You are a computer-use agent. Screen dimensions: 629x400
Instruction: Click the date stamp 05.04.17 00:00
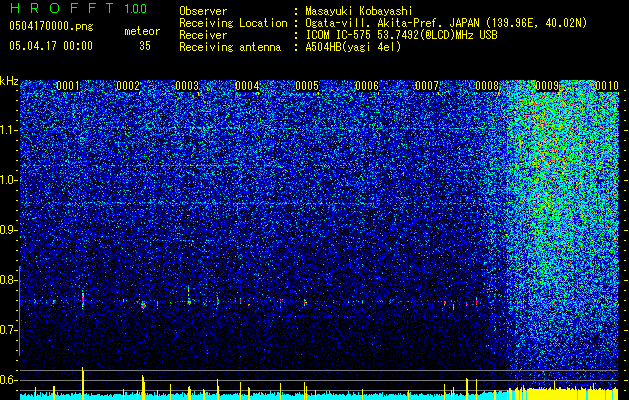(x=51, y=46)
